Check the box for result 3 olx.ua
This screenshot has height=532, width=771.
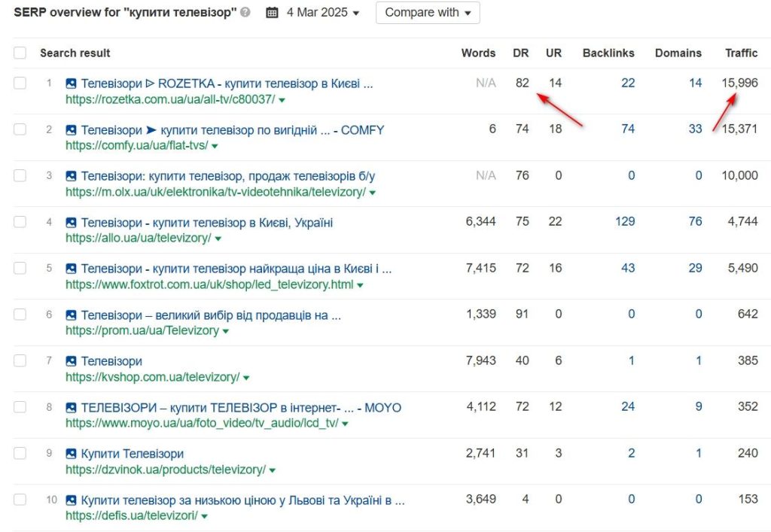(x=20, y=175)
